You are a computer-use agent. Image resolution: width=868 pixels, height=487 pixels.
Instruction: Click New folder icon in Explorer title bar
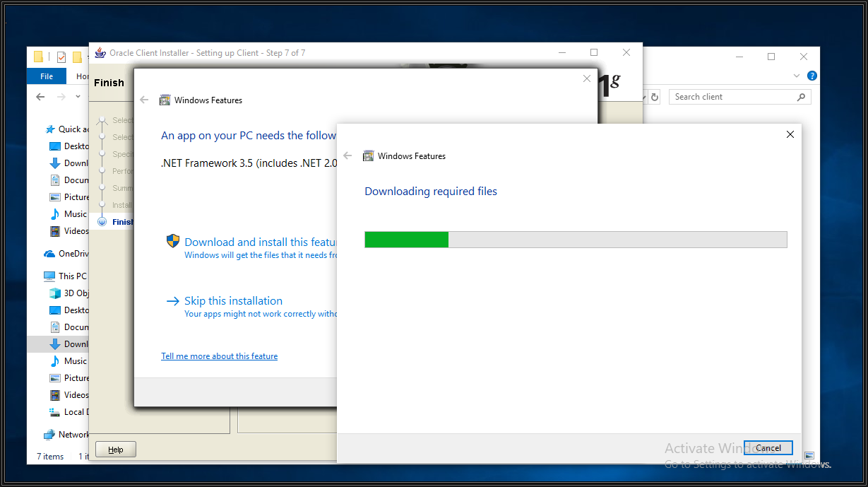(78, 57)
